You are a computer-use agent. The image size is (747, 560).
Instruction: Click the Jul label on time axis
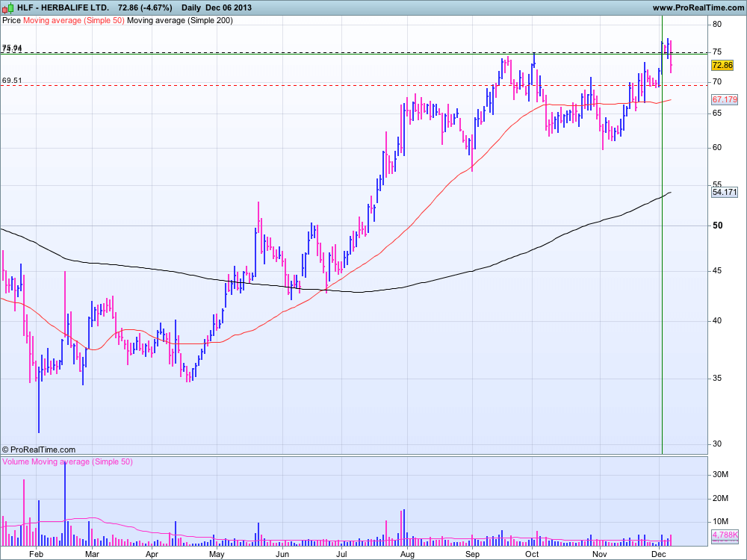[341, 554]
